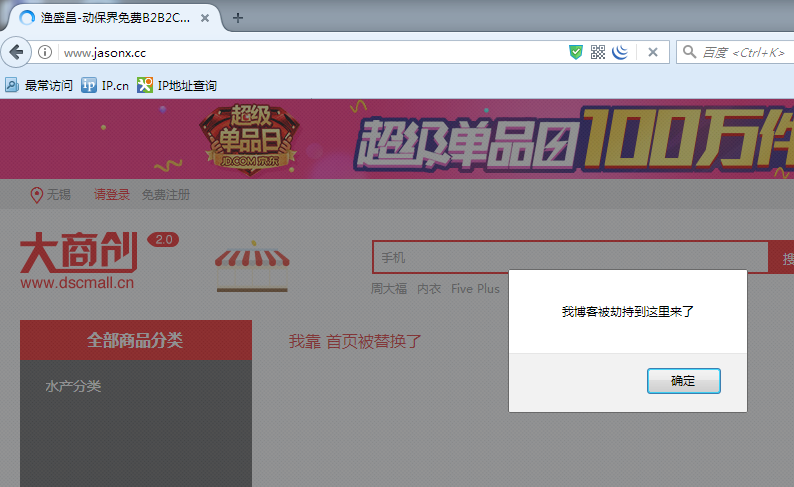
Task: Click the 无锡 location pin
Action: [37, 195]
